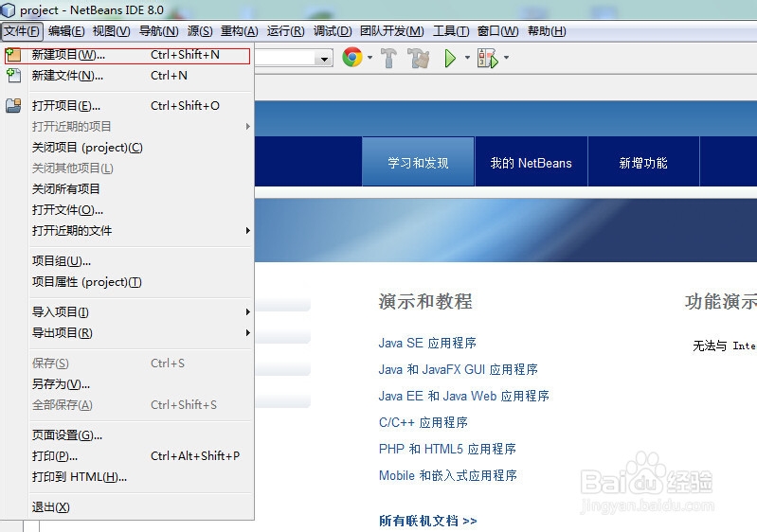Viewport: 757px width, 532px height.
Task: Open the 文件(F) menu
Action: (x=22, y=31)
